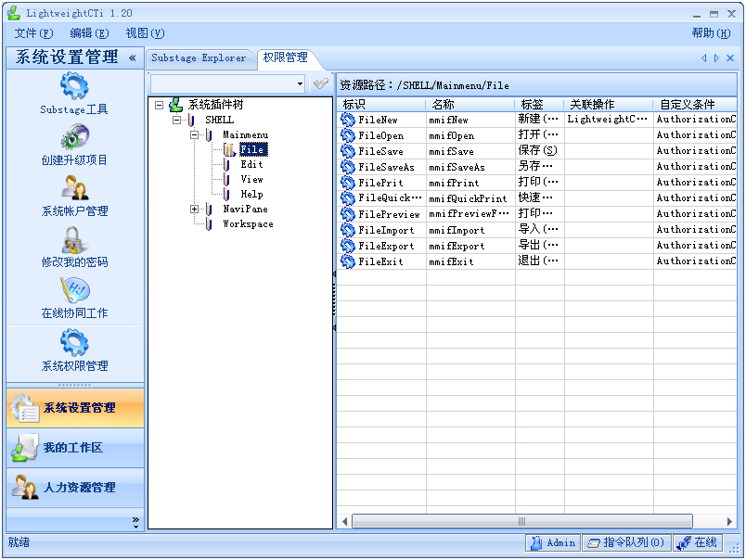Click the grid scroll right arrow

729,521
